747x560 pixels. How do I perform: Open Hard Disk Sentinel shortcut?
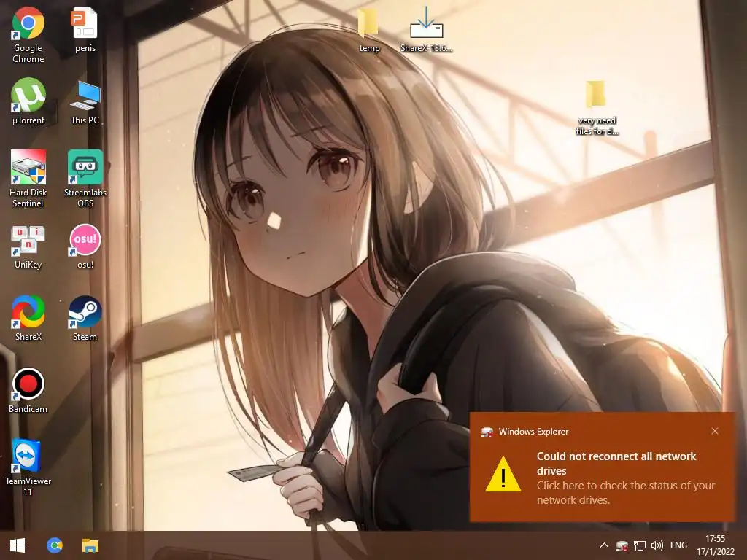tap(28, 179)
